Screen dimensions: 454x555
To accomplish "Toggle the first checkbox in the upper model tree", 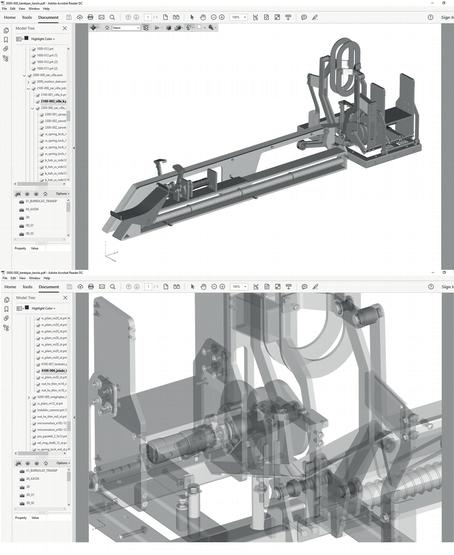I will (34, 49).
